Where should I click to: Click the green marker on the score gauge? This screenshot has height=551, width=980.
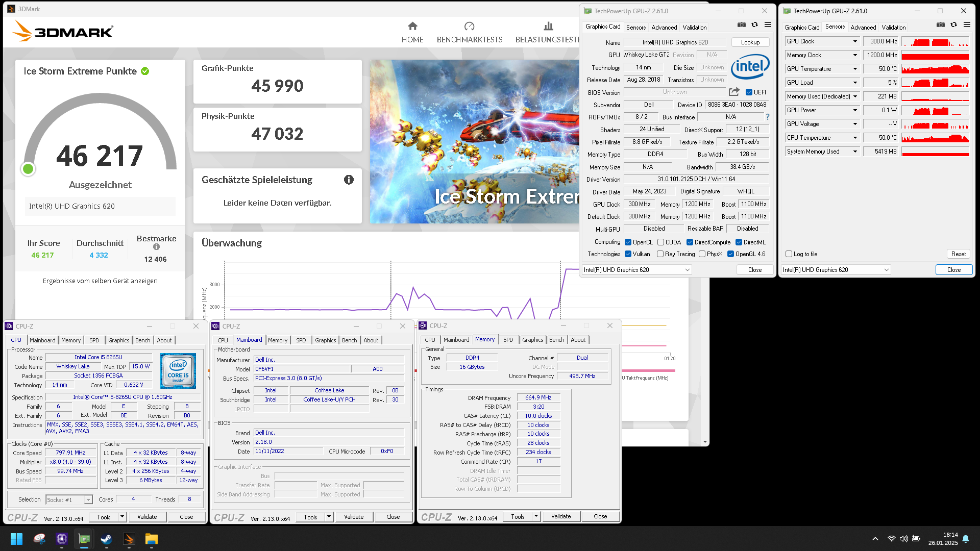click(x=28, y=169)
